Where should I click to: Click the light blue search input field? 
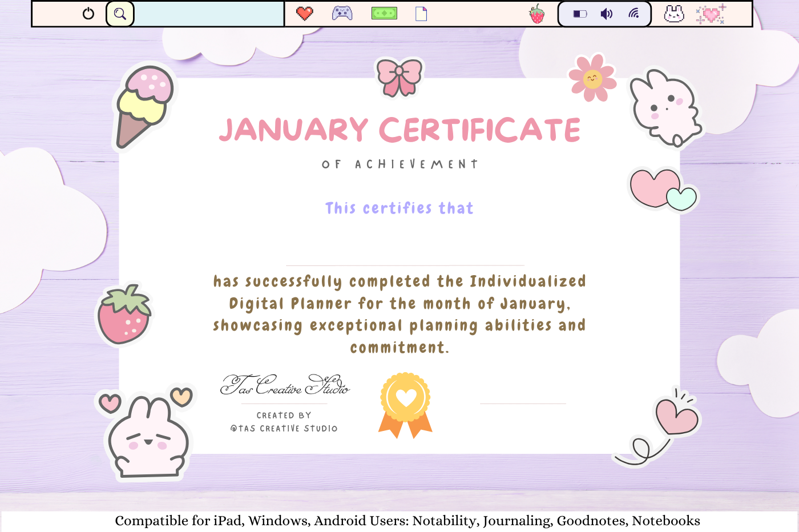pyautogui.click(x=209, y=14)
